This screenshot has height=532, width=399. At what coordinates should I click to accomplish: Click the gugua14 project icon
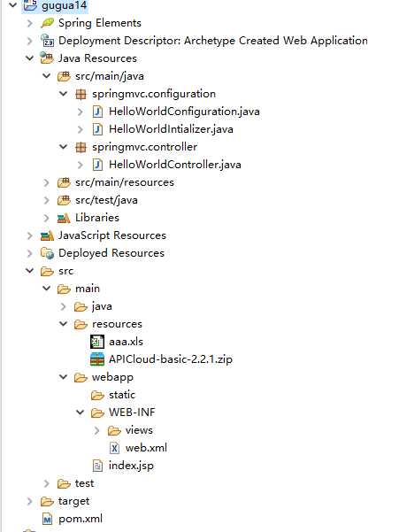pyautogui.click(x=30, y=5)
